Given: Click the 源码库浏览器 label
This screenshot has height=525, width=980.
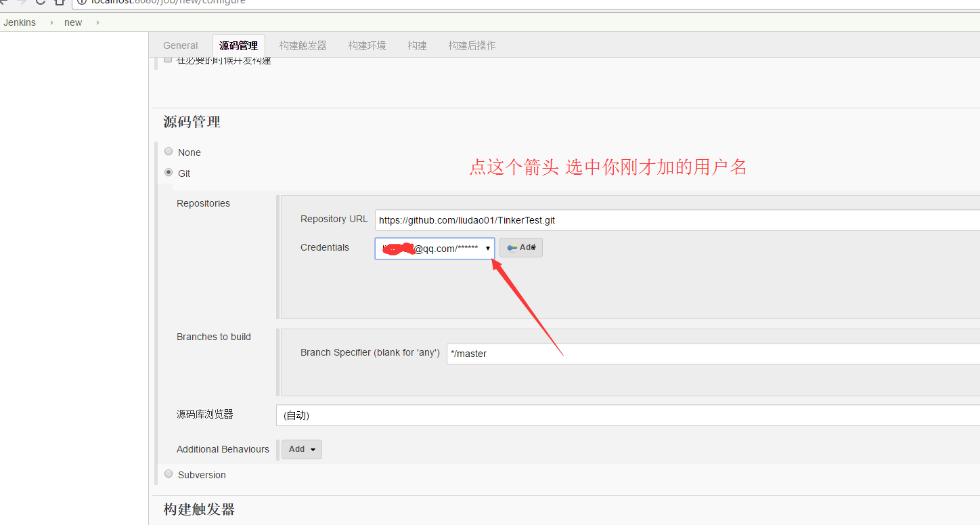Looking at the screenshot, I should click(x=205, y=414).
